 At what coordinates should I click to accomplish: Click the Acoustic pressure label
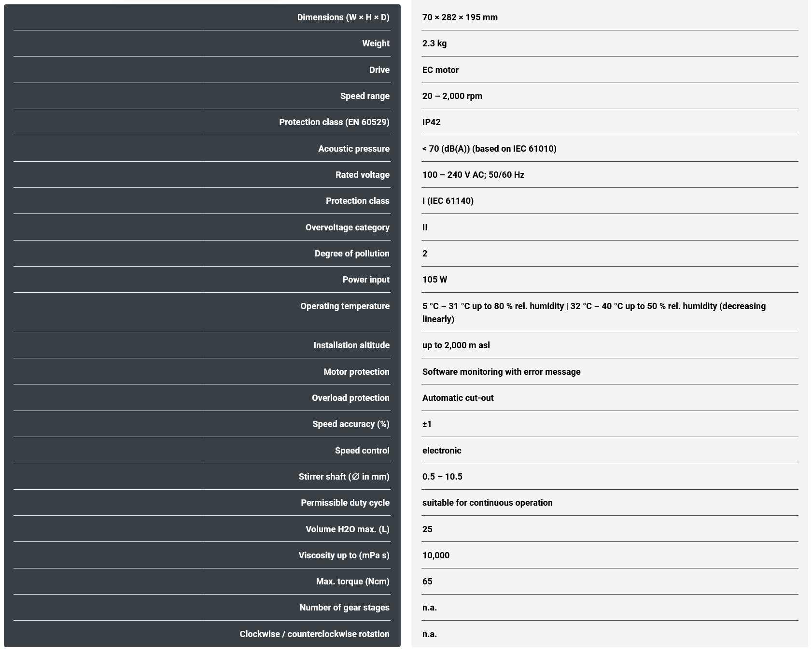point(353,149)
